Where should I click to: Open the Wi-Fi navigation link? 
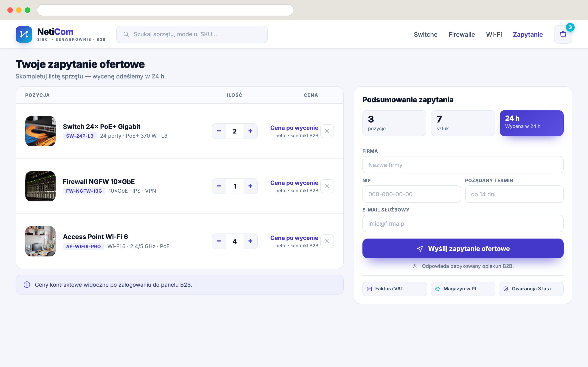494,34
